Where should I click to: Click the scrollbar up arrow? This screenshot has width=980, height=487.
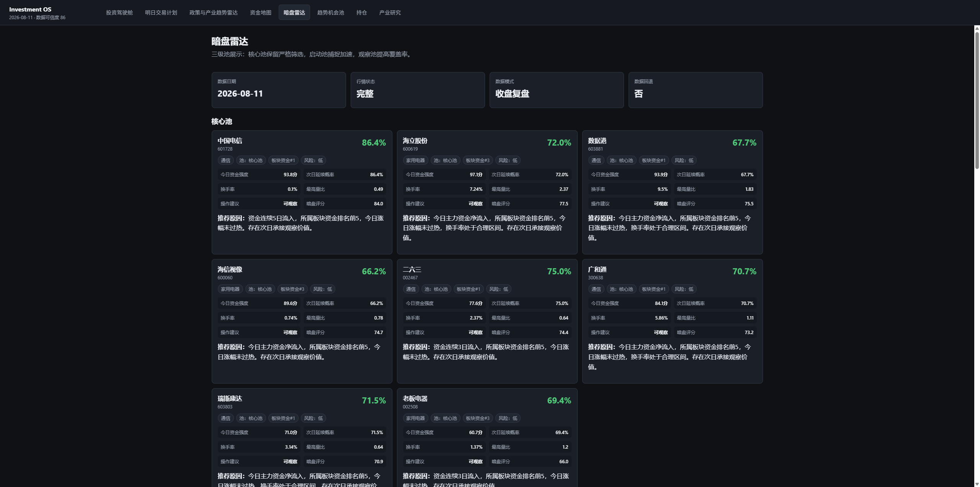pos(977,28)
